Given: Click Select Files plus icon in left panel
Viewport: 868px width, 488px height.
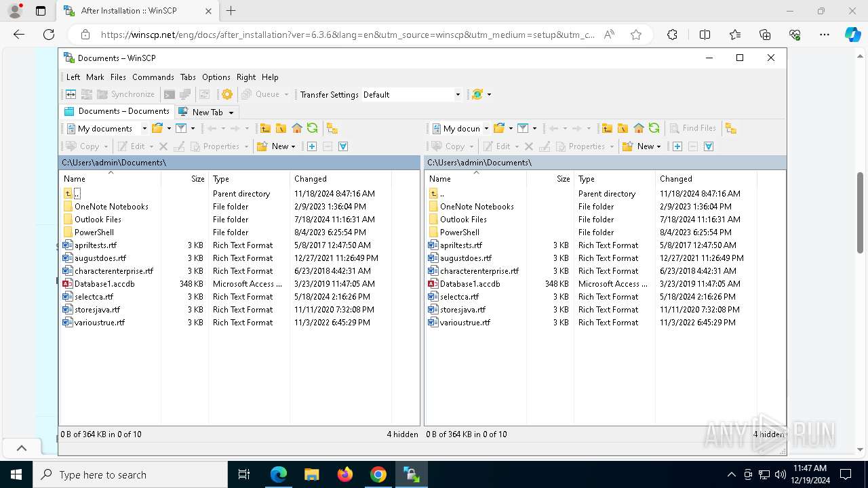Looking at the screenshot, I should point(312,146).
